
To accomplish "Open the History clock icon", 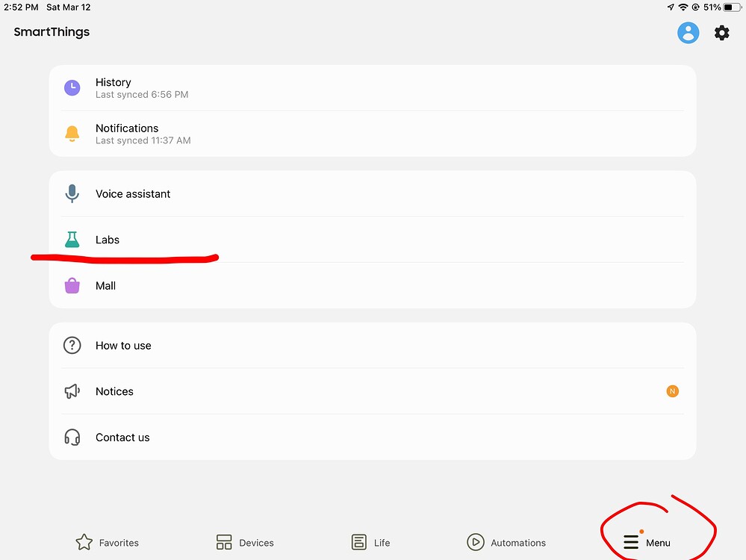I will click(x=72, y=87).
